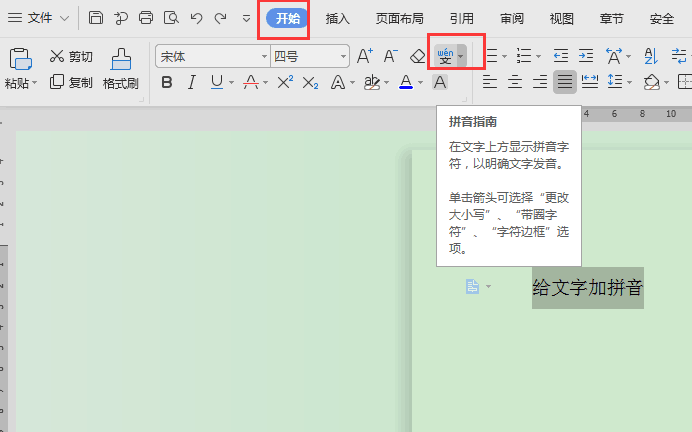Open font color dropdown arrow
This screenshot has height=432, width=692.
point(421,83)
